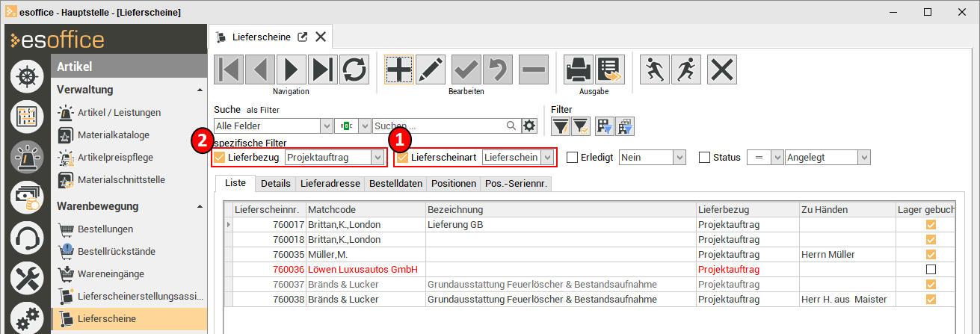This screenshot has height=334, width=980.
Task: Collapse the Warenbewegung section
Action: click(200, 206)
